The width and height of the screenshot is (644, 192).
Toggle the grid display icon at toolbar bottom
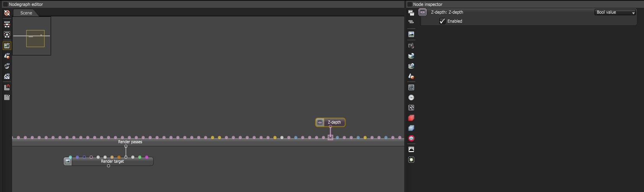[x=7, y=98]
